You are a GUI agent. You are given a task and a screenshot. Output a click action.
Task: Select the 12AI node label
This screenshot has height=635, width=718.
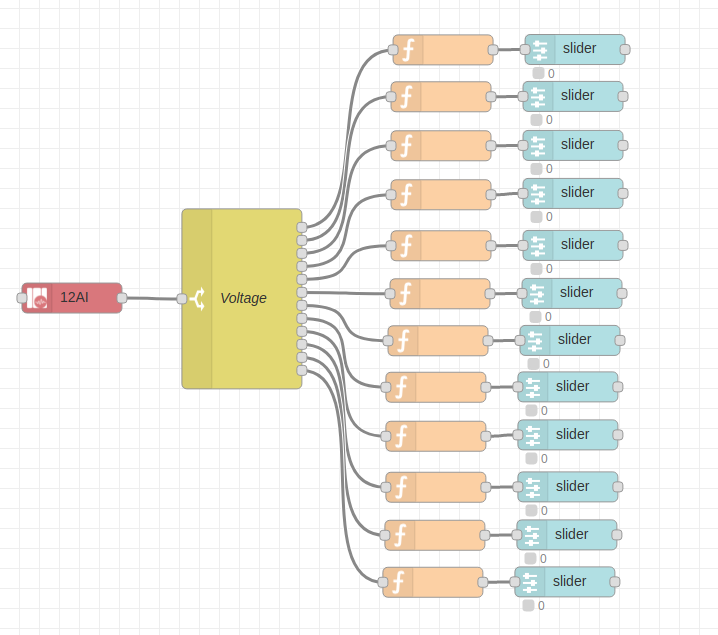click(x=75, y=298)
